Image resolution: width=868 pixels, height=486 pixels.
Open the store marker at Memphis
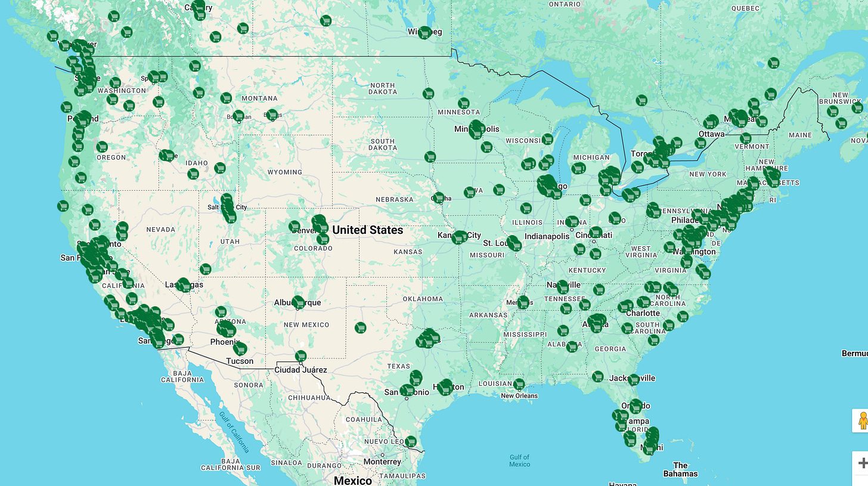(x=523, y=302)
